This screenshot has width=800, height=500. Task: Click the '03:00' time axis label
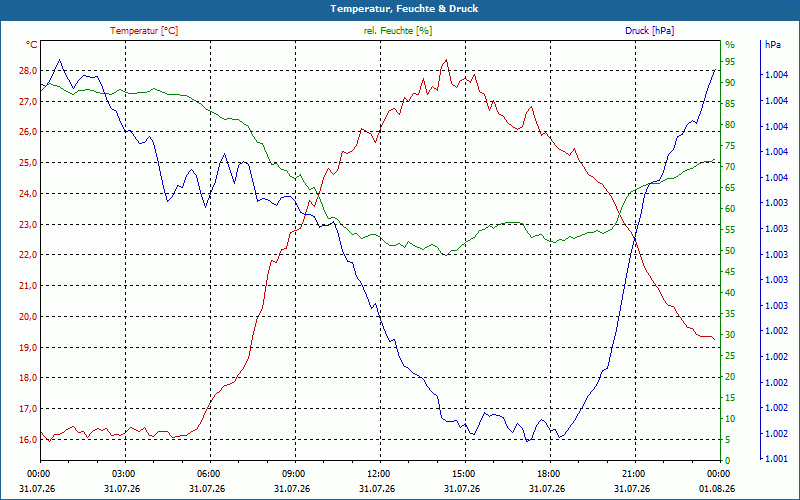click(124, 474)
